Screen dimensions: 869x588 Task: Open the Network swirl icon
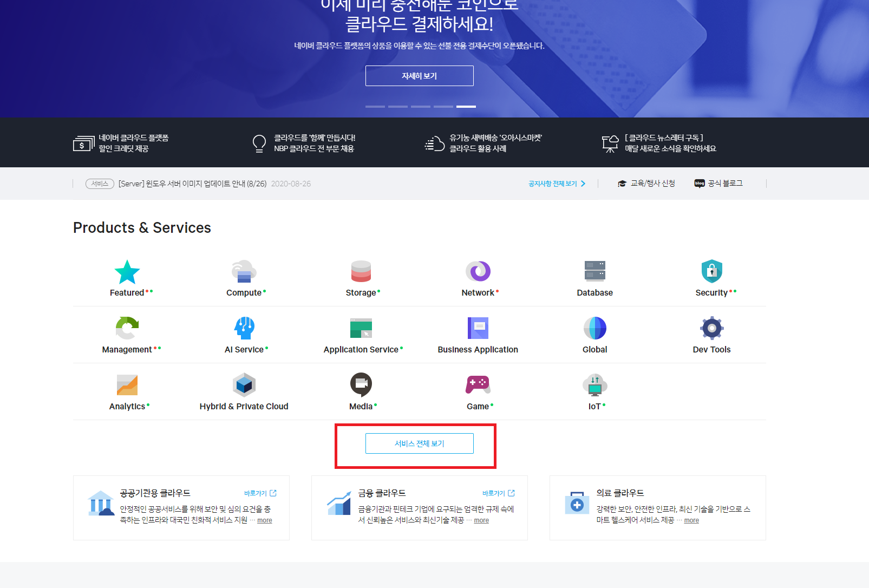tap(478, 271)
